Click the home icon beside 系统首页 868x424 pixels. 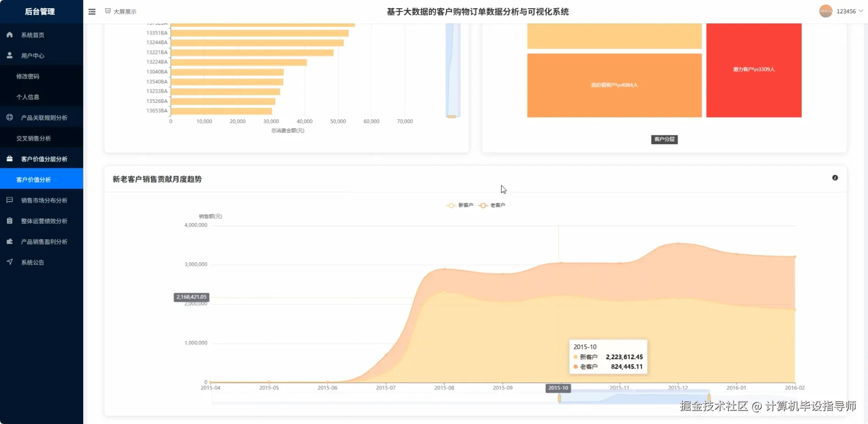(10, 35)
